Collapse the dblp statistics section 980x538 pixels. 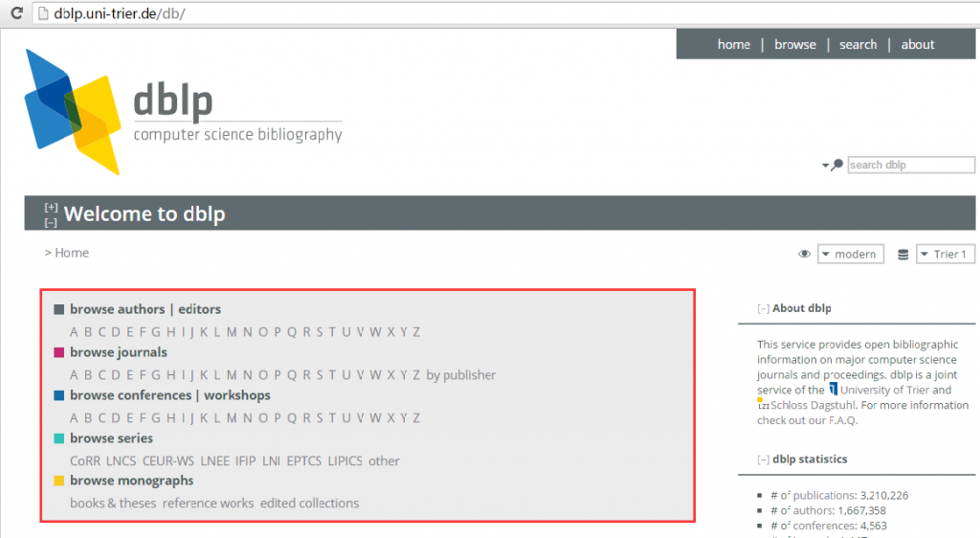click(x=763, y=460)
